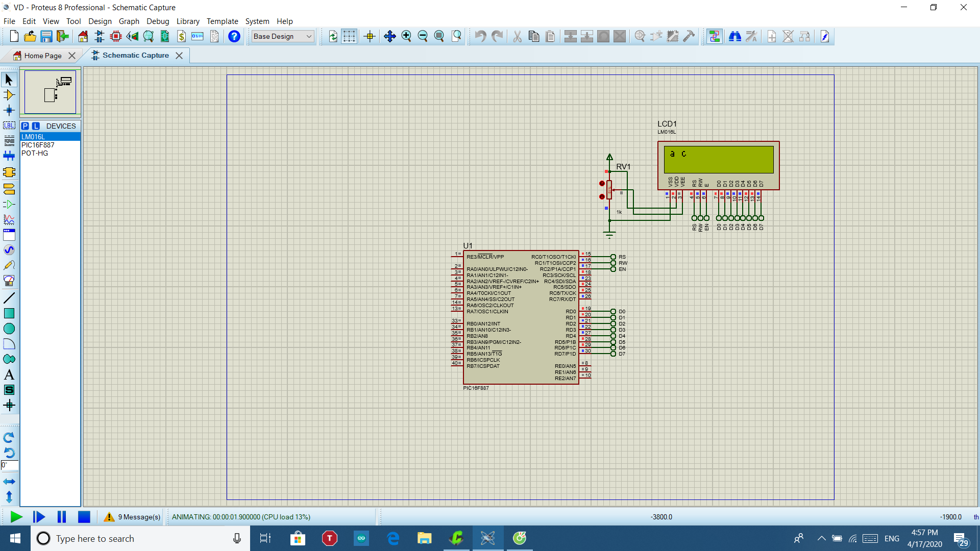
Task: Select the 2D marker tool
Action: click(9, 406)
